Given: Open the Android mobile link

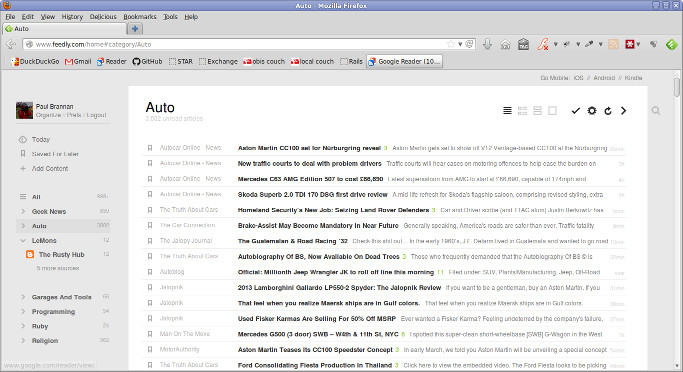Looking at the screenshot, I should [x=604, y=78].
